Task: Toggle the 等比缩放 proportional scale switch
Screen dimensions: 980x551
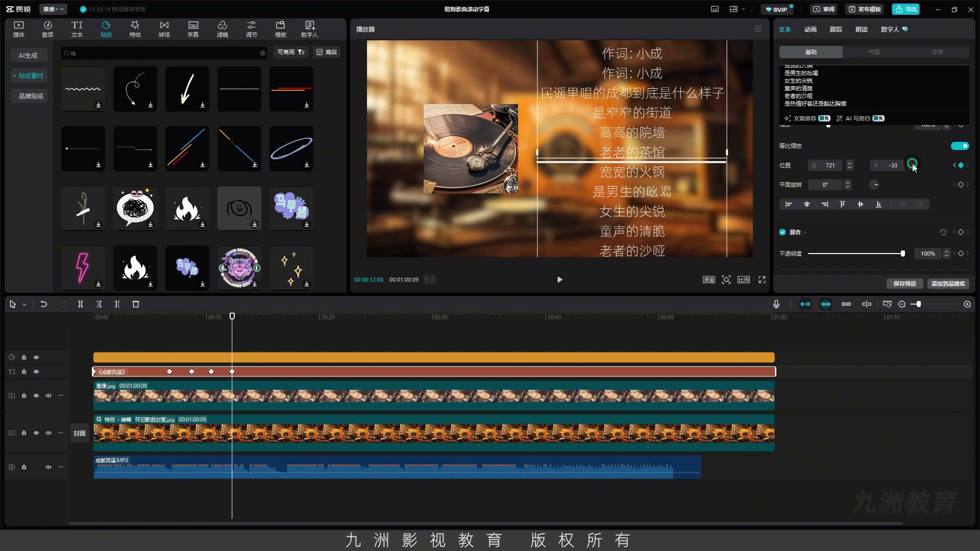Action: click(x=960, y=146)
